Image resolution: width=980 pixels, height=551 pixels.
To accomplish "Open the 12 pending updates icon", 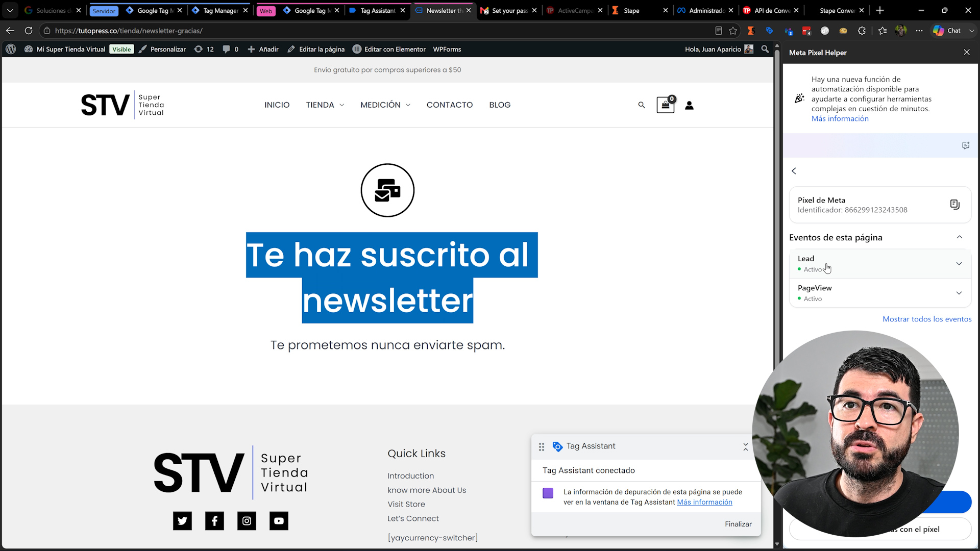I will click(x=204, y=49).
